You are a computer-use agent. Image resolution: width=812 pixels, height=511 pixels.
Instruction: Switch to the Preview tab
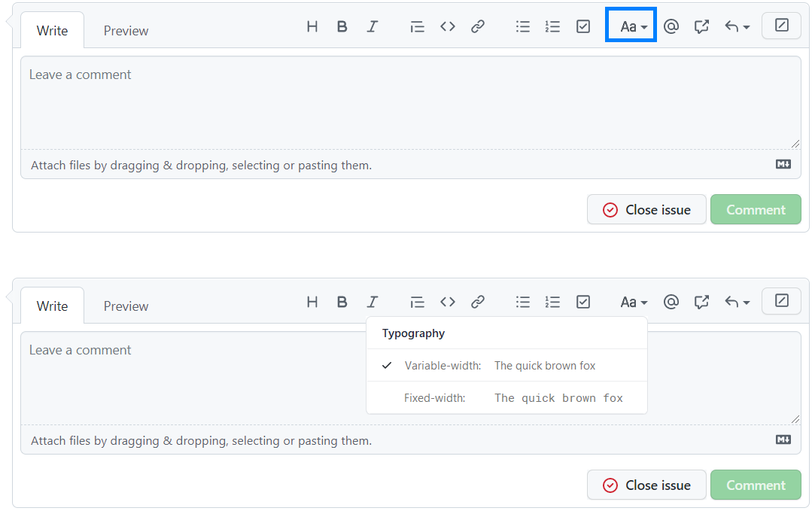pyautogui.click(x=125, y=31)
